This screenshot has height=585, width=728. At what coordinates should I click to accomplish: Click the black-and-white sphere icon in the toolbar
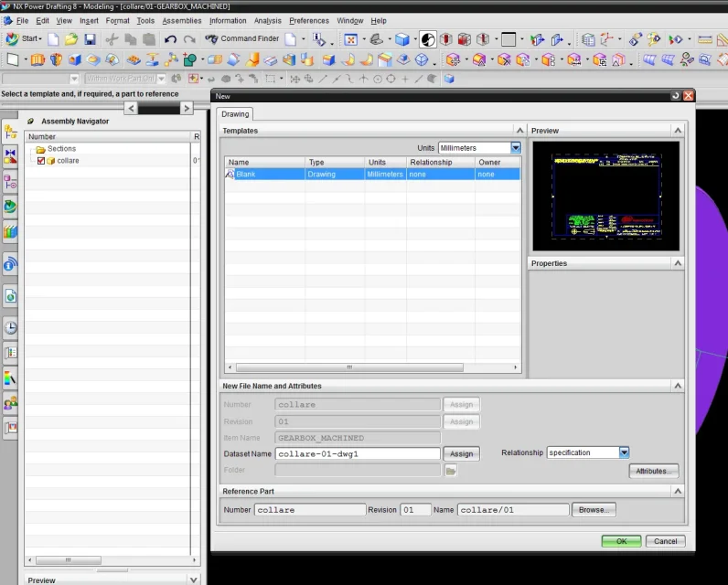point(428,40)
